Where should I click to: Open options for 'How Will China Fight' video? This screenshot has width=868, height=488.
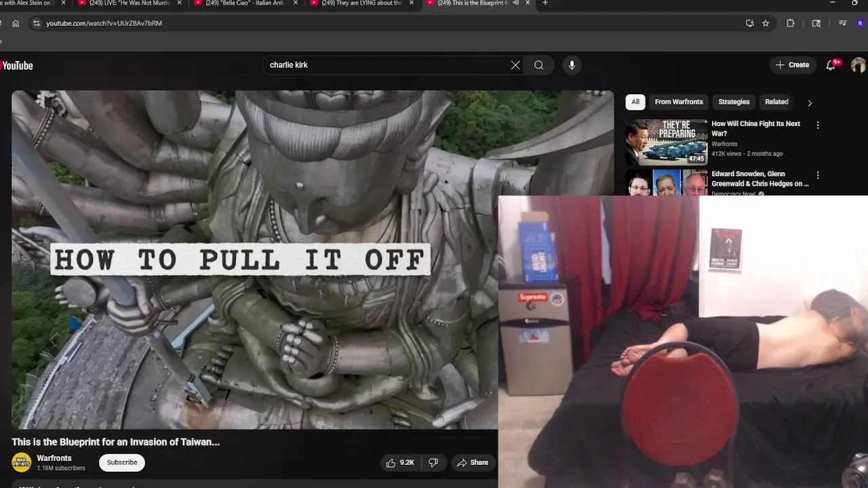pyautogui.click(x=818, y=125)
